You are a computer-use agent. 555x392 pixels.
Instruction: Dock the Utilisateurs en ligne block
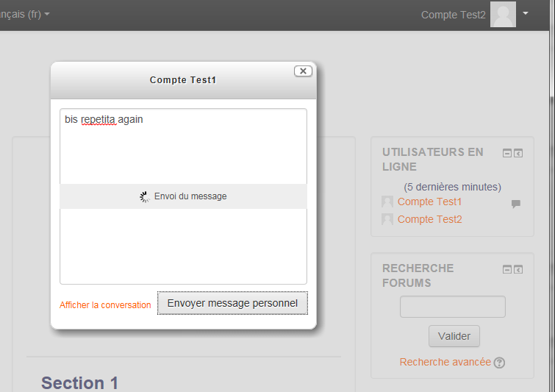click(518, 153)
